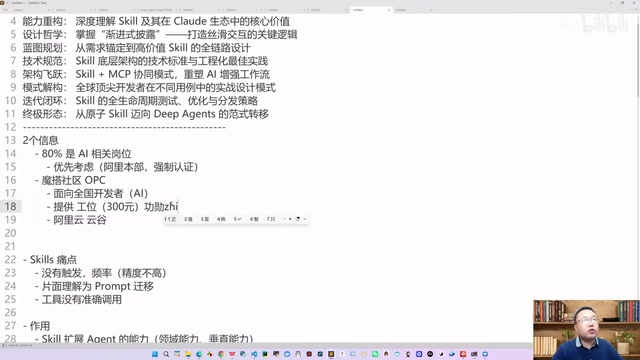Click the Sublime Text taskbar icon
The width and height of the screenshot is (640, 360).
tap(331, 354)
